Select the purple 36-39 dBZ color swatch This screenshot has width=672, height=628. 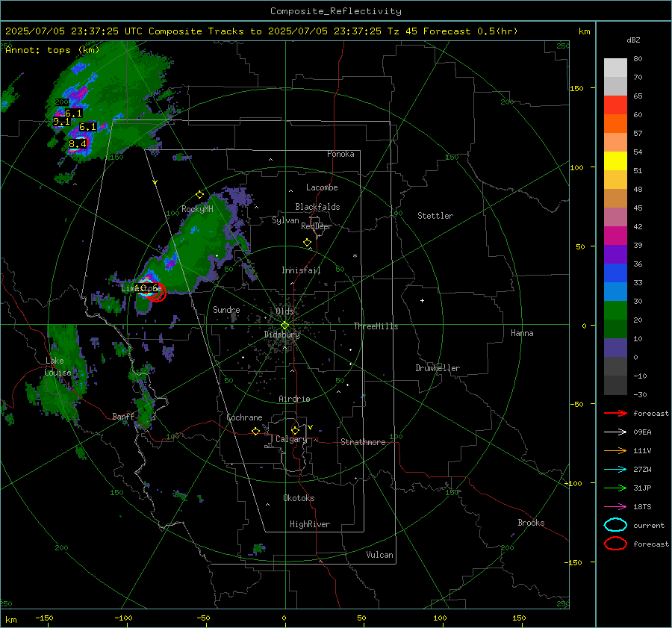pyautogui.click(x=615, y=255)
